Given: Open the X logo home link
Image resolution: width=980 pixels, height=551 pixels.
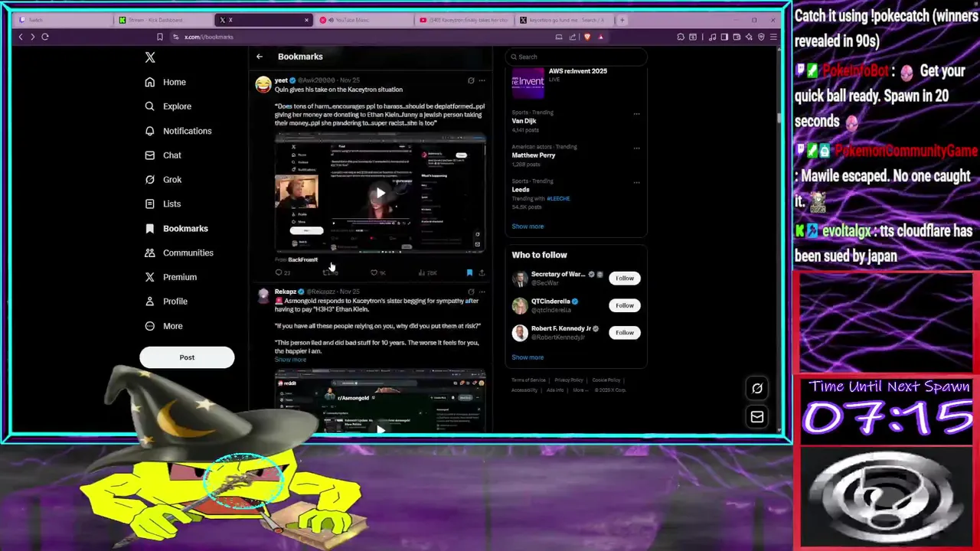Looking at the screenshot, I should 150,57.
